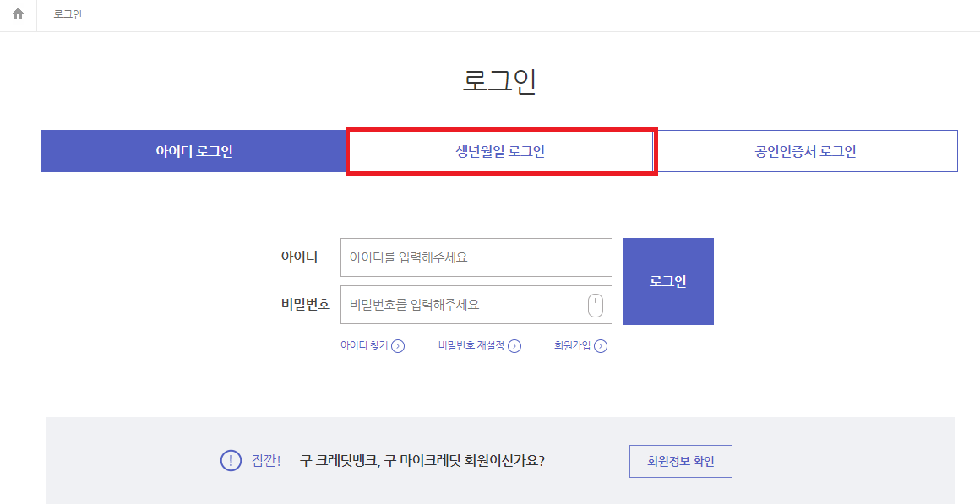Image resolution: width=980 pixels, height=504 pixels.
Task: Open the 아이디 찾기 link
Action: coord(364,345)
